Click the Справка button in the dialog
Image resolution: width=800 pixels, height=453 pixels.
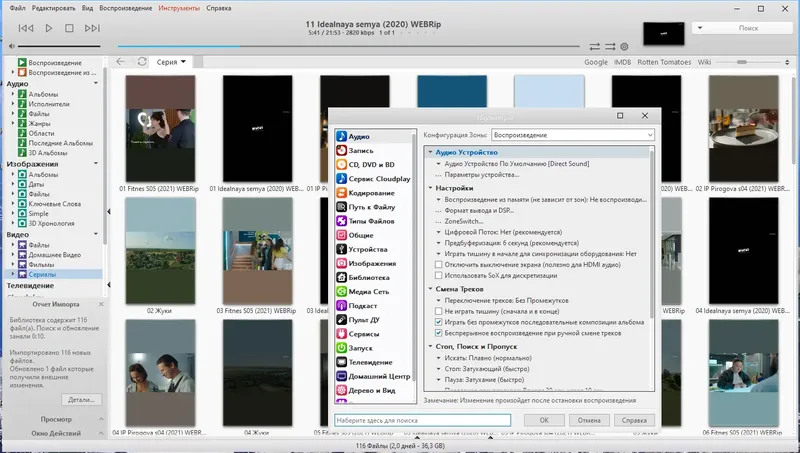[634, 420]
